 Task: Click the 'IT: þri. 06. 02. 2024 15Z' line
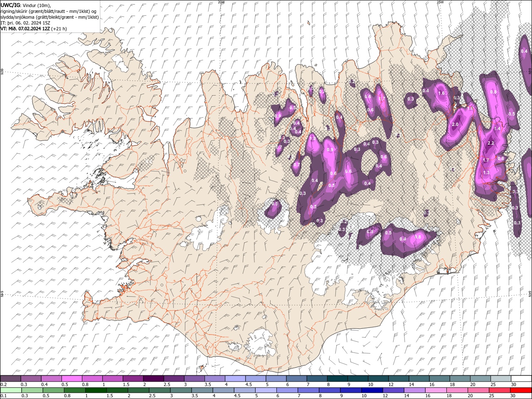(25, 23)
